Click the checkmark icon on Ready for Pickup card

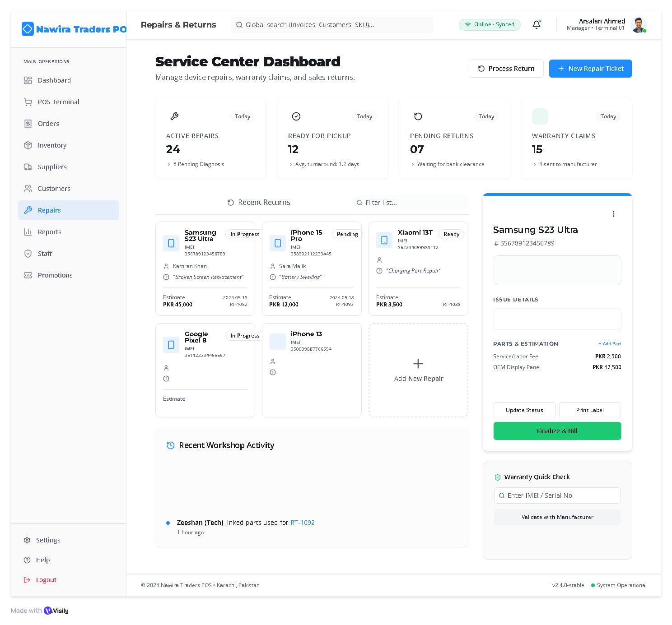(296, 116)
